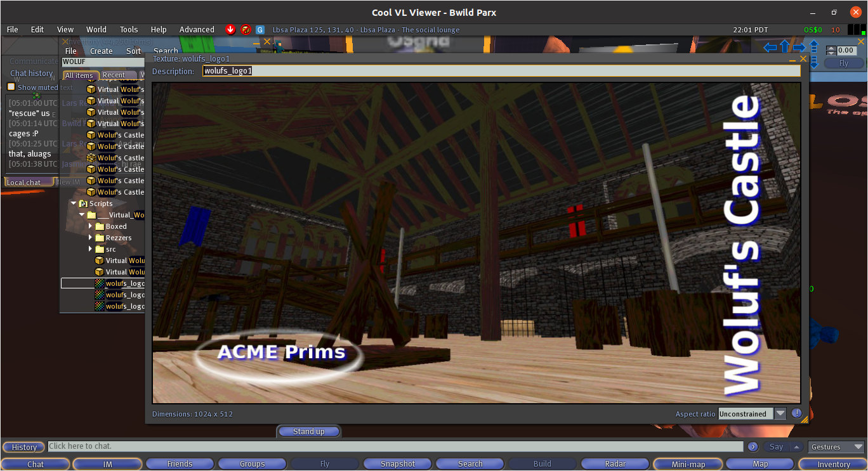Click the turn right arrow in movement controls
The image size is (868, 471).
coord(799,48)
